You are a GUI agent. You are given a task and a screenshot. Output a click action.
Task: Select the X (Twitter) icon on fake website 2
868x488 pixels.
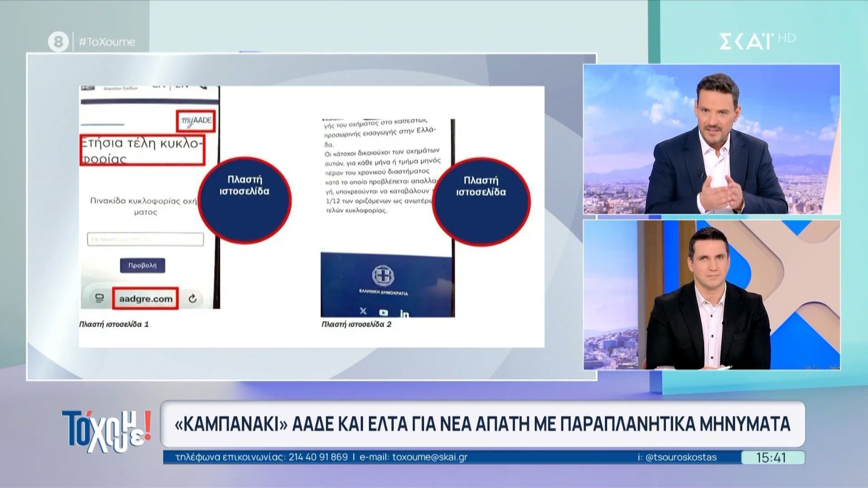363,311
